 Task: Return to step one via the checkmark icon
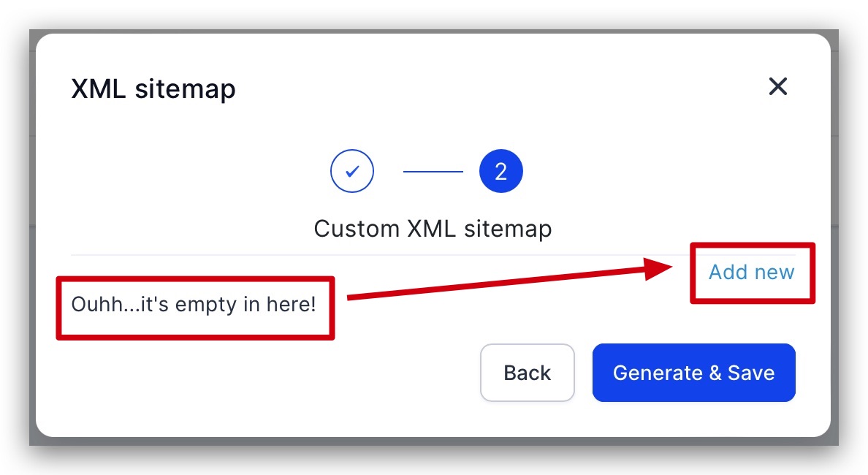pos(352,171)
